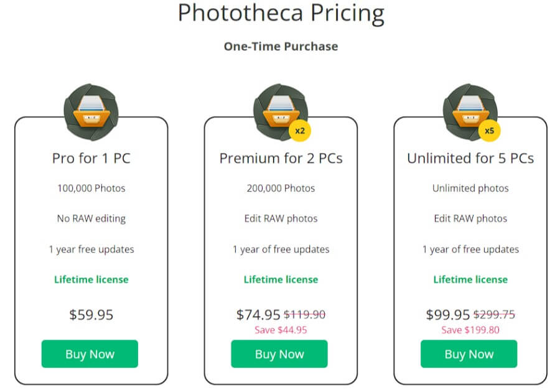Click Lifetime license text in Premium card
The height and width of the screenshot is (392, 560).
(281, 279)
